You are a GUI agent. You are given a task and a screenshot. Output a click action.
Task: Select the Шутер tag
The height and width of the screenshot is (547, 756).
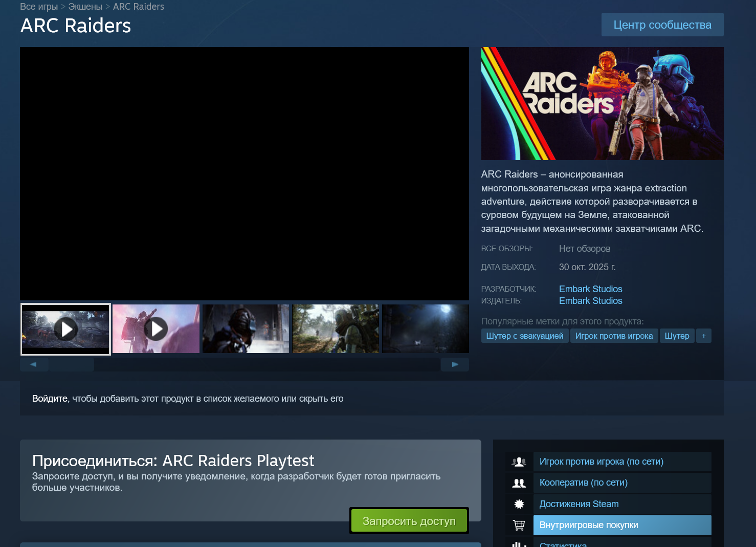[677, 336]
